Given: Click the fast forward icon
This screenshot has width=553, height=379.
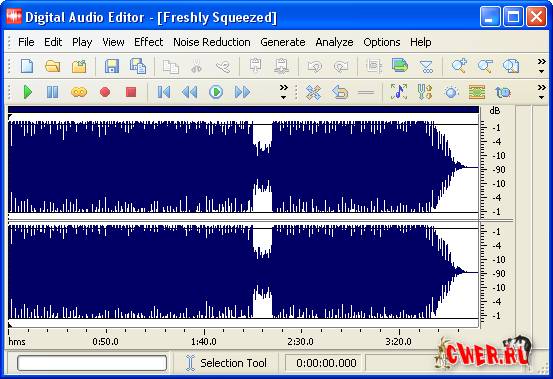Looking at the screenshot, I should [242, 92].
